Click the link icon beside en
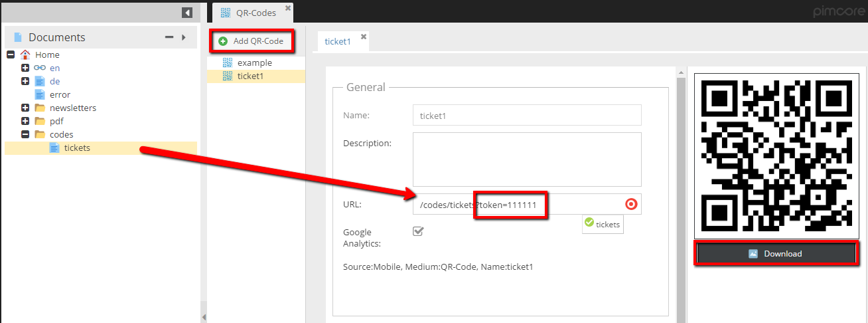Image resolution: width=868 pixels, height=323 pixels. (x=39, y=68)
